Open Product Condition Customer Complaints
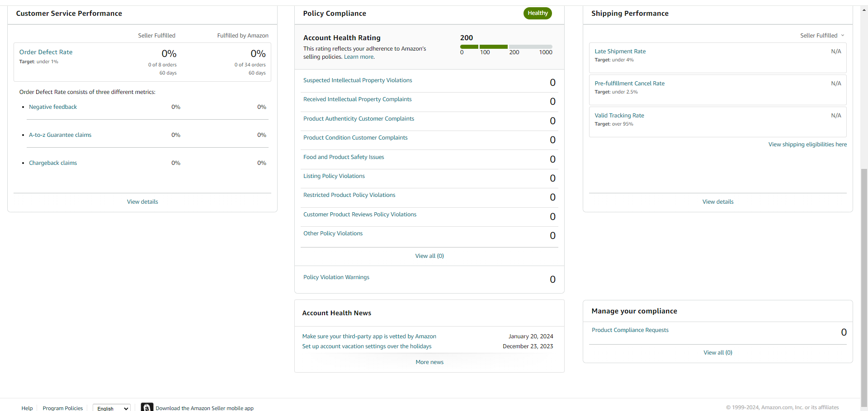This screenshot has height=411, width=868. 355,138
